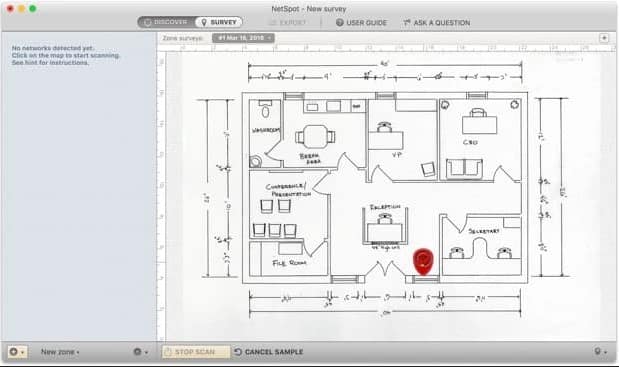This screenshot has width=619, height=367.
Task: Open the sidebar gear settings menu
Action: 141,351
